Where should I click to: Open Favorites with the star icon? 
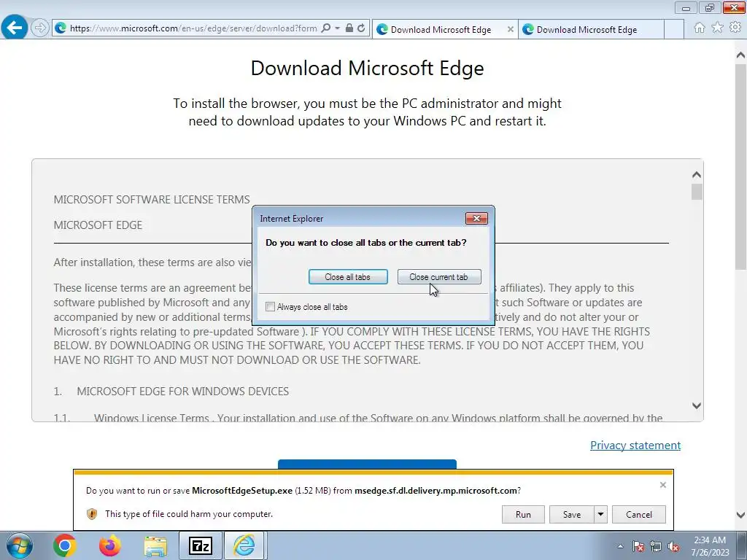718,28
